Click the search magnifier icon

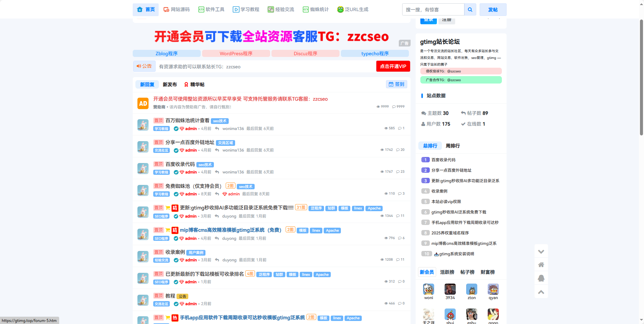(470, 10)
